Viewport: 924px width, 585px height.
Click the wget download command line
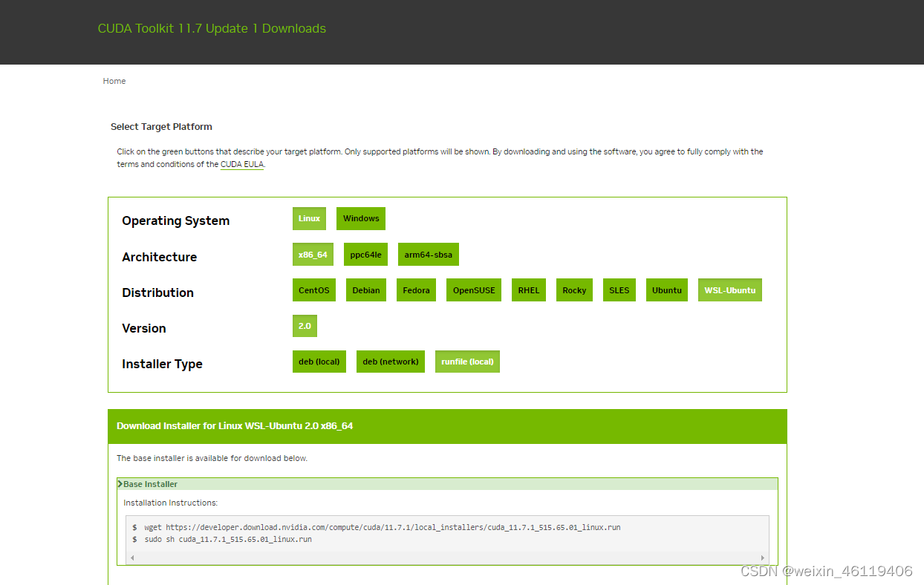pos(383,527)
